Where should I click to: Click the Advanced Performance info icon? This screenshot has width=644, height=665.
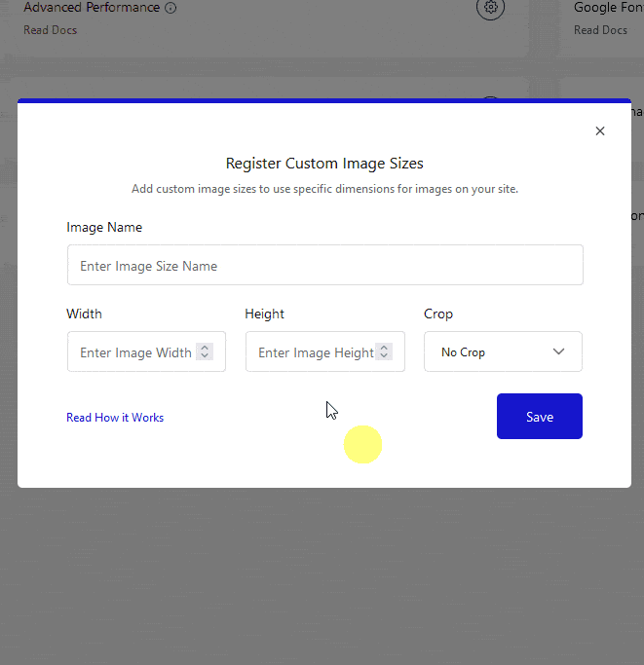click(170, 8)
